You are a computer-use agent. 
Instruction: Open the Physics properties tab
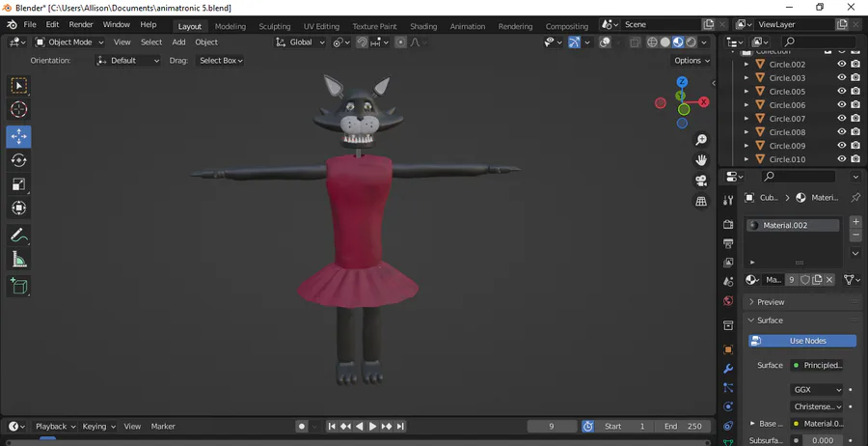point(728,406)
